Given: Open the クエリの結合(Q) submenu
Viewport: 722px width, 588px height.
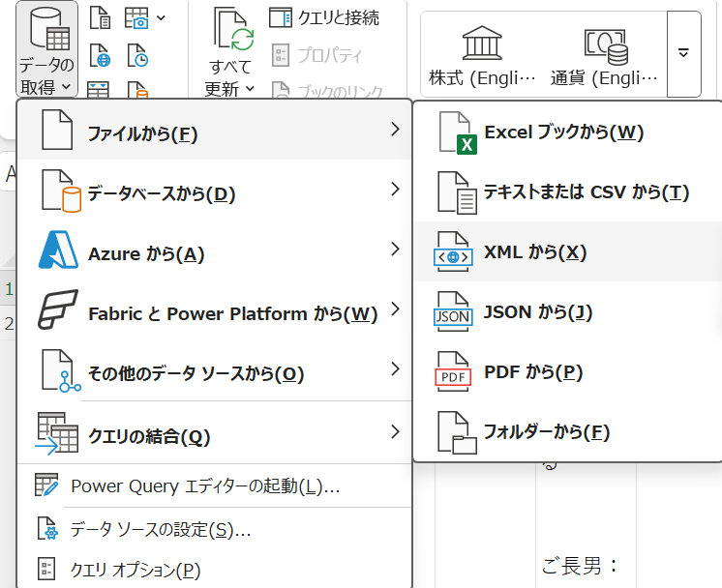Looking at the screenshot, I should [214, 433].
